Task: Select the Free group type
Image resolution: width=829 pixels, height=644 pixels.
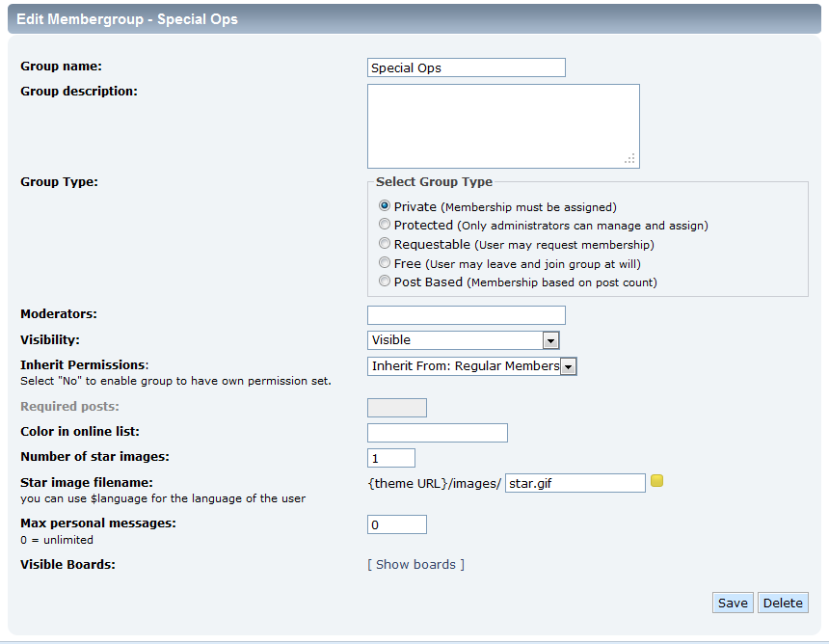Action: (386, 263)
